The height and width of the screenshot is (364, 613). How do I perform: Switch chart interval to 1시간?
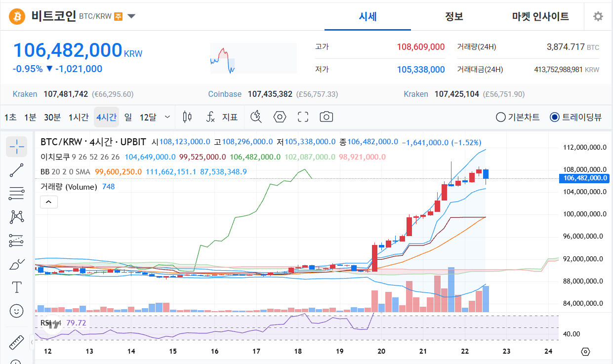(79, 117)
